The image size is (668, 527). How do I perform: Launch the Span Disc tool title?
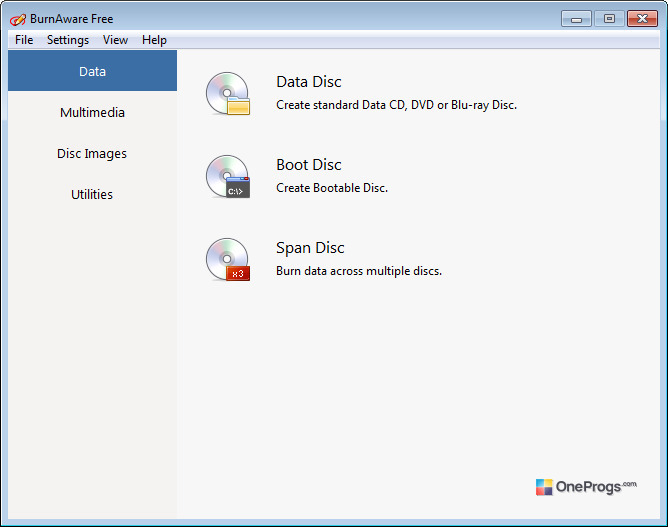(310, 248)
